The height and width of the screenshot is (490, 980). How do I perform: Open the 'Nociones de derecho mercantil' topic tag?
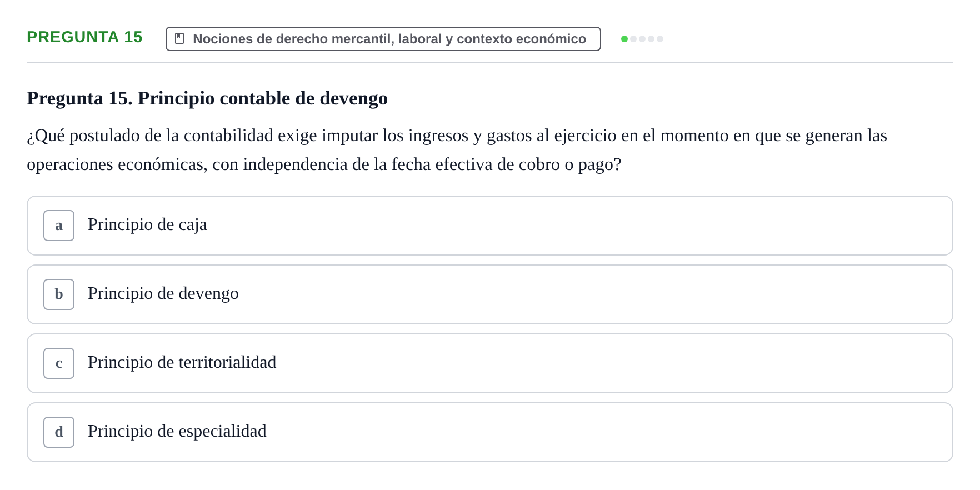(383, 39)
